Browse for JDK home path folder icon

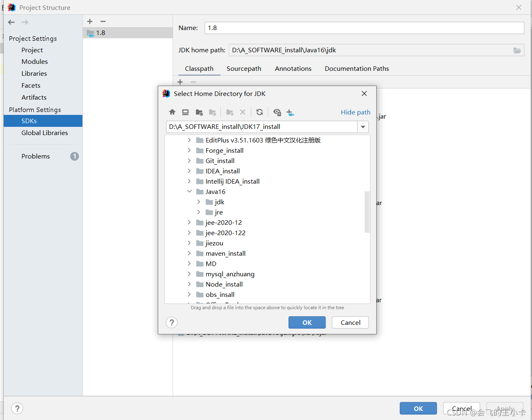(x=517, y=50)
